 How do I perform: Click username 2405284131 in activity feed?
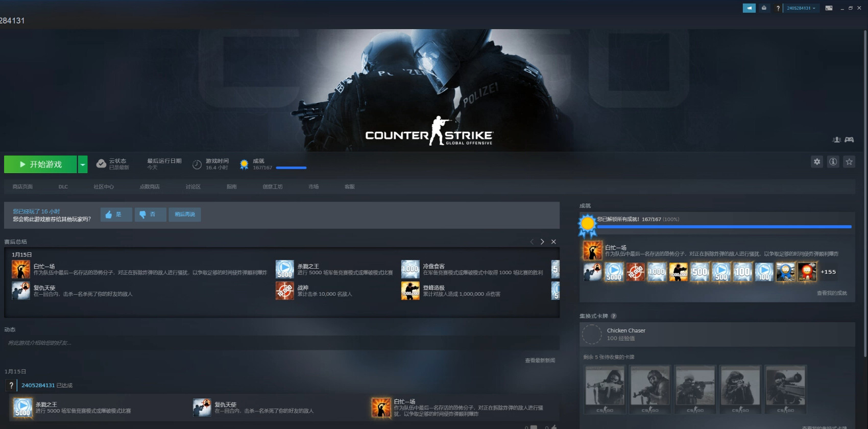38,385
